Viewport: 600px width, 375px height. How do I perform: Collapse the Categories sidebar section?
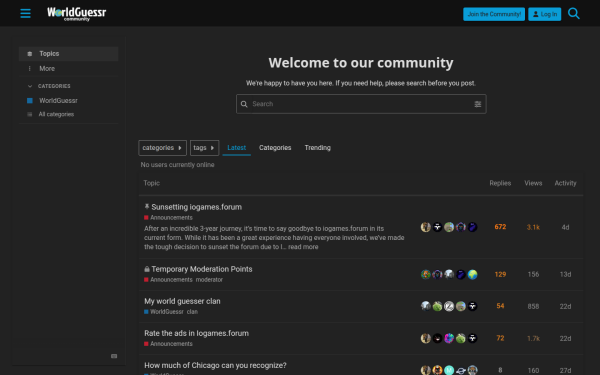pos(49,86)
